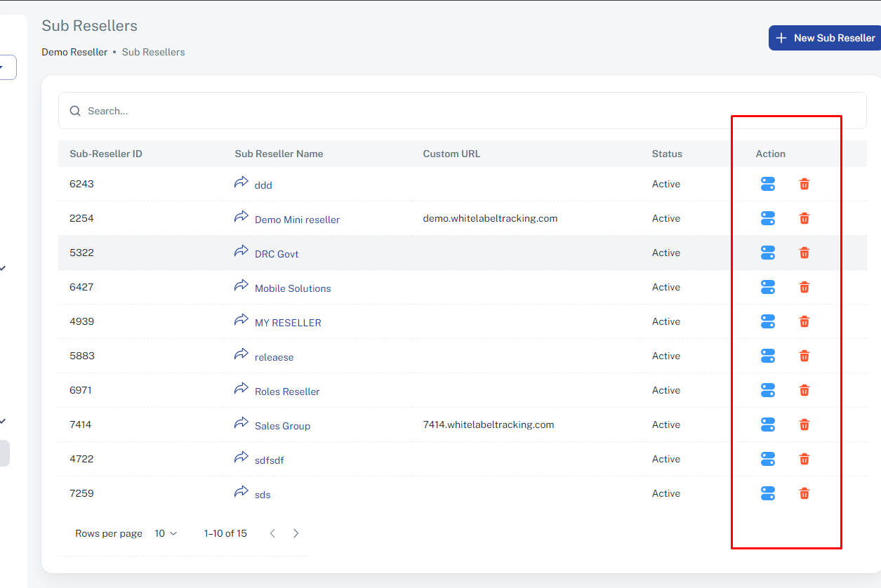The width and height of the screenshot is (881, 588).
Task: Click share arrow icon beside releaese
Action: pyautogui.click(x=241, y=354)
